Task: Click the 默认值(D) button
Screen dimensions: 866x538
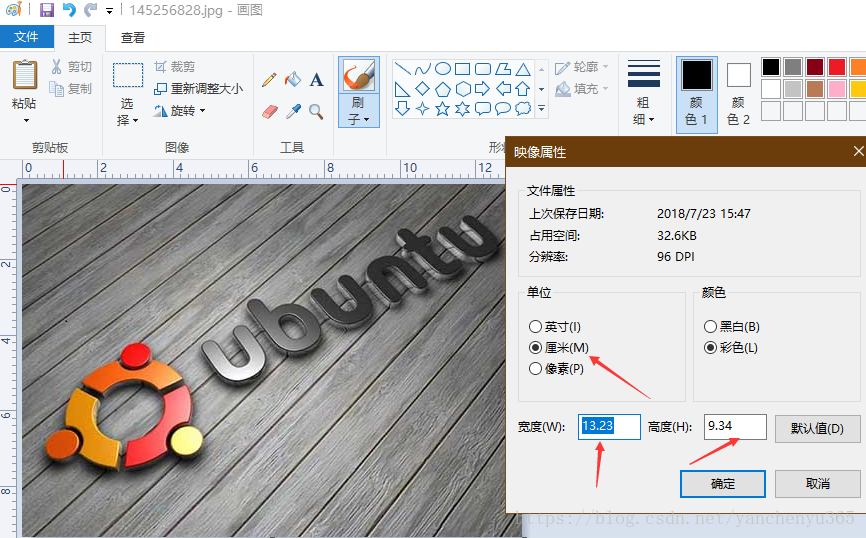Action: [x=817, y=429]
